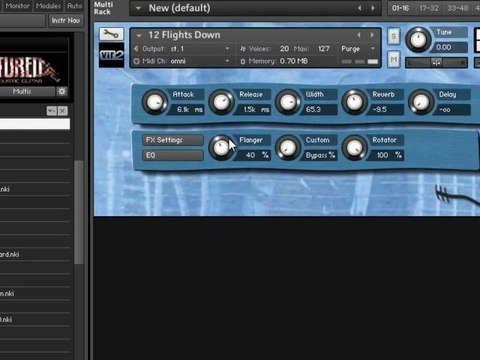
Task: Click the Attack knob
Action: coord(155,102)
